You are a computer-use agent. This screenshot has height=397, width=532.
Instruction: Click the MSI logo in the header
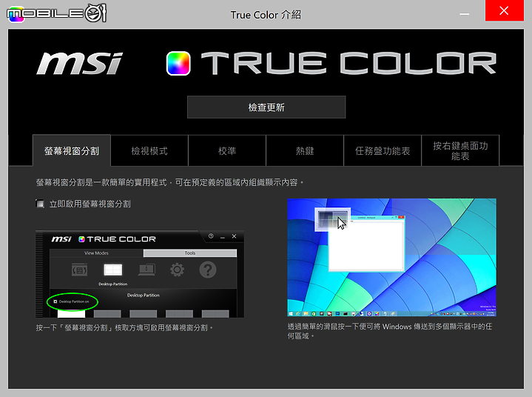tap(80, 63)
